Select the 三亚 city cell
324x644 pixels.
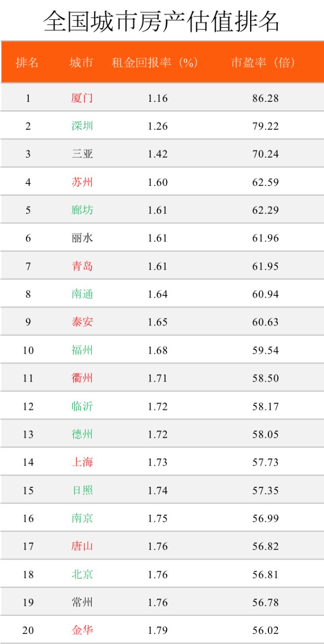pos(82,154)
